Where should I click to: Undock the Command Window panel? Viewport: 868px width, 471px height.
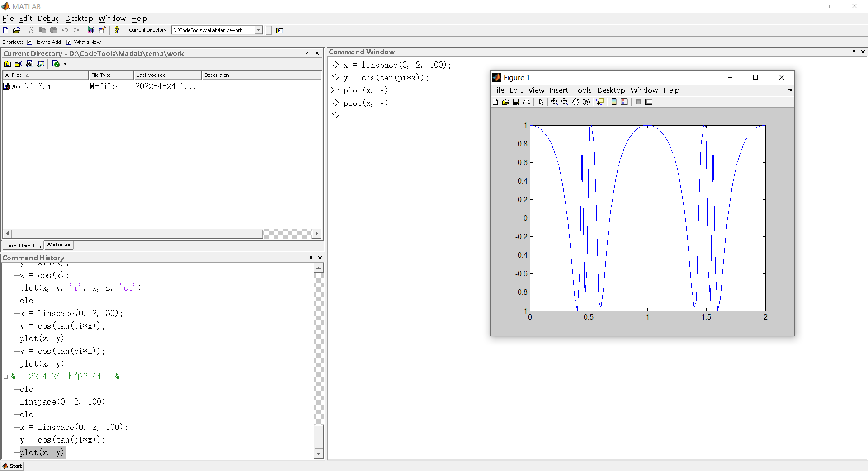854,52
